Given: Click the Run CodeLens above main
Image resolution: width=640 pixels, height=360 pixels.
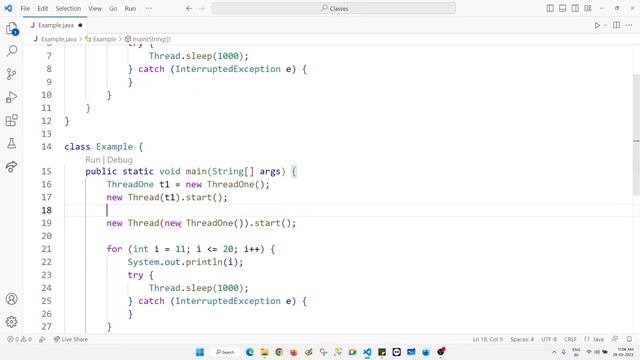Looking at the screenshot, I should tap(93, 160).
